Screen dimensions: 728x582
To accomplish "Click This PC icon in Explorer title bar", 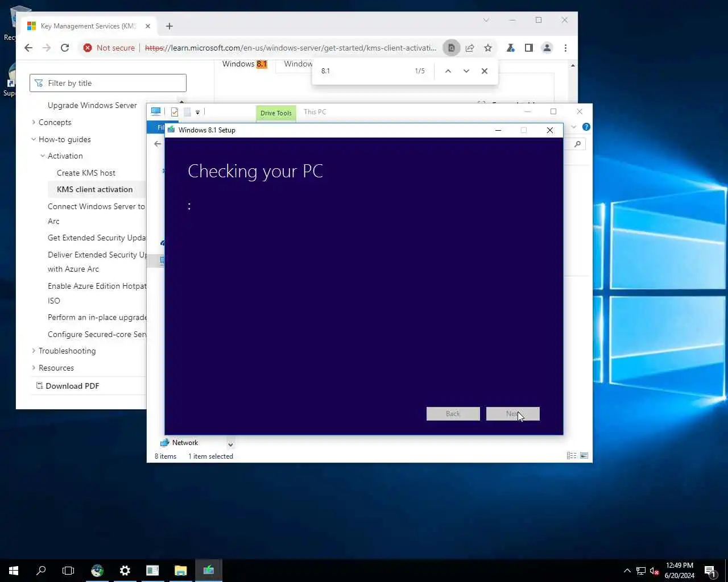I will (156, 111).
